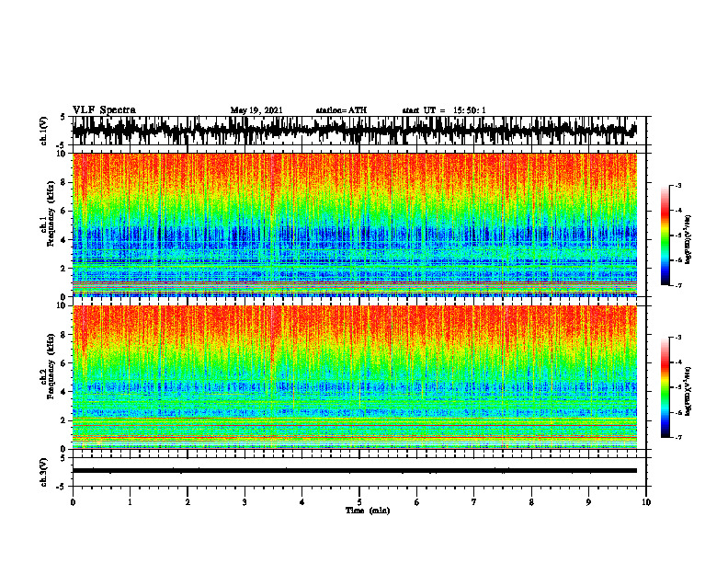Click time axis tick label "2"
The height and width of the screenshot is (563, 728).
188,502
